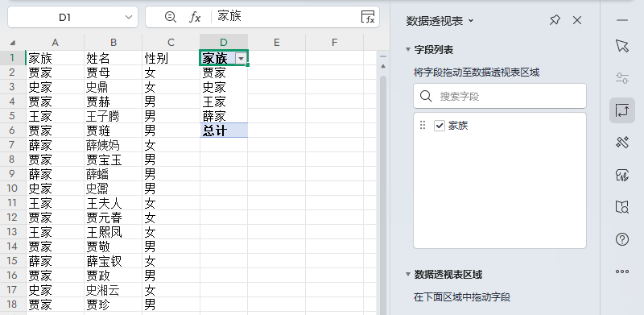
Task: Click the cell containing 贾敬
Action: 114,247
